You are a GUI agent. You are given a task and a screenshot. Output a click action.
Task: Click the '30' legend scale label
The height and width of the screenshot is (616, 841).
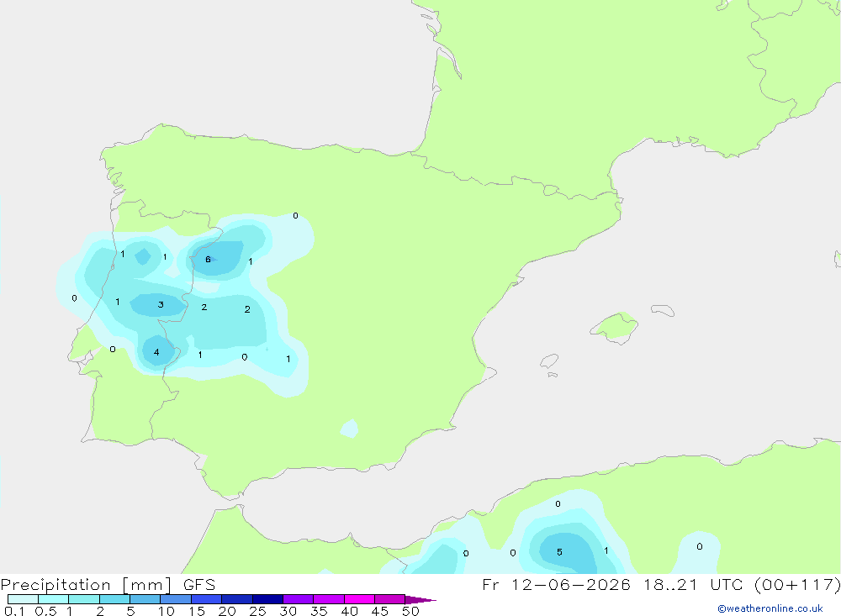288,611
